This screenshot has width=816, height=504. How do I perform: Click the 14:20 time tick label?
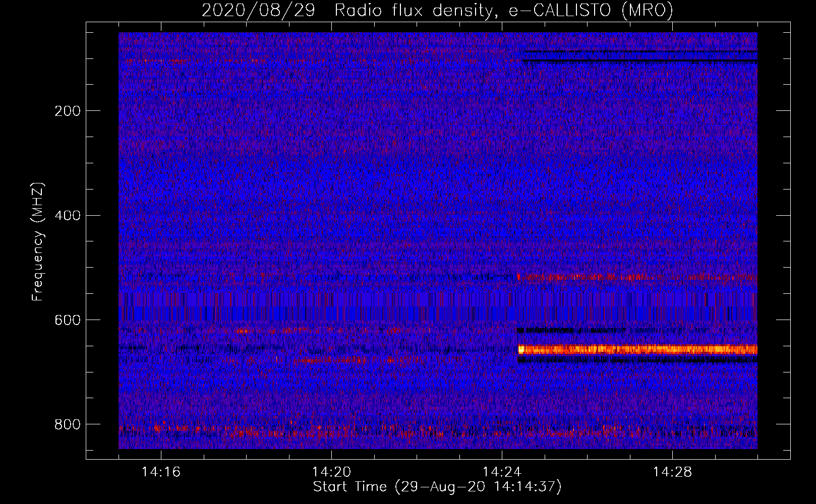click(331, 472)
